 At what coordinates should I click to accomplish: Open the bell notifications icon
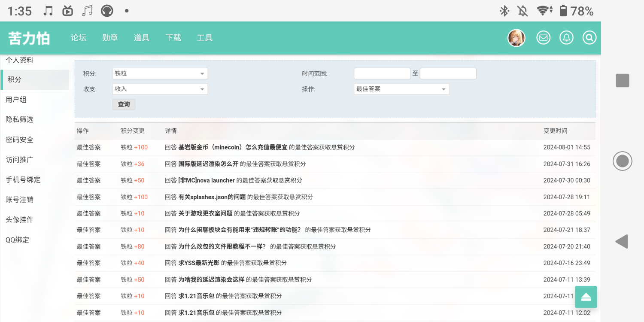tap(567, 38)
